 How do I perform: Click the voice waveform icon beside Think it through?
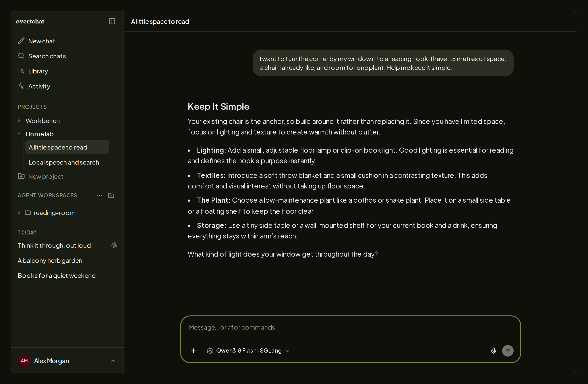tap(114, 245)
